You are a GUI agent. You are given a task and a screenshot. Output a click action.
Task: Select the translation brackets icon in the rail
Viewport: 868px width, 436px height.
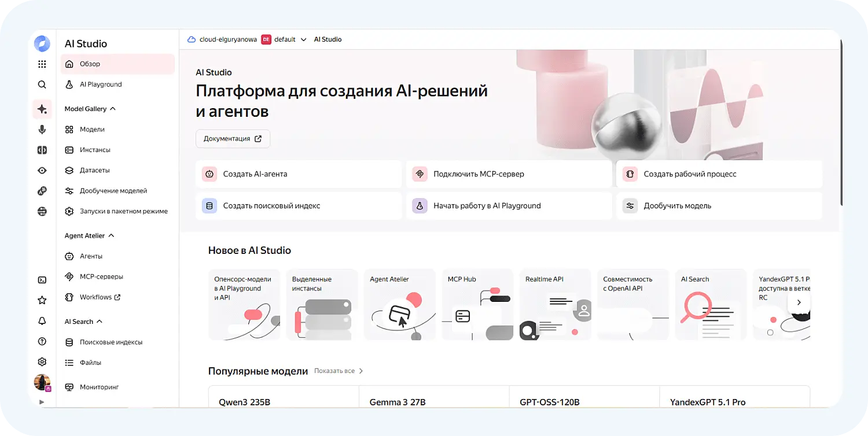[x=42, y=150]
